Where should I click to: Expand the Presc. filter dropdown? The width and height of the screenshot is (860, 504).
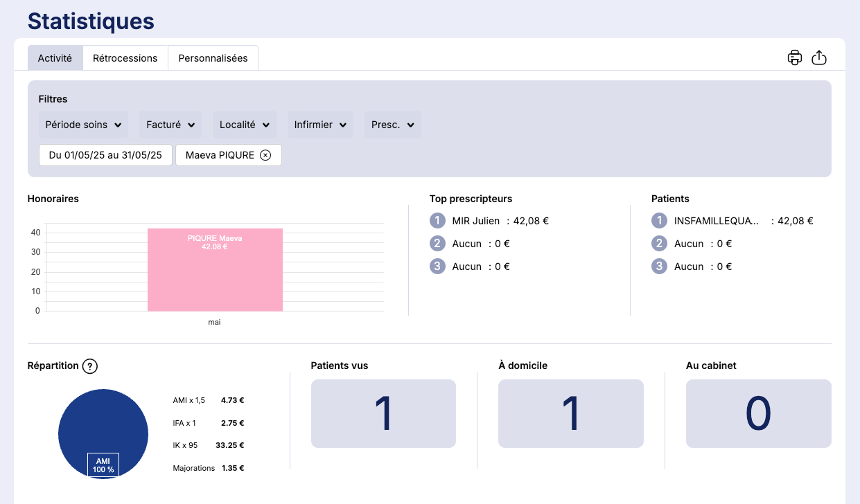pos(392,125)
